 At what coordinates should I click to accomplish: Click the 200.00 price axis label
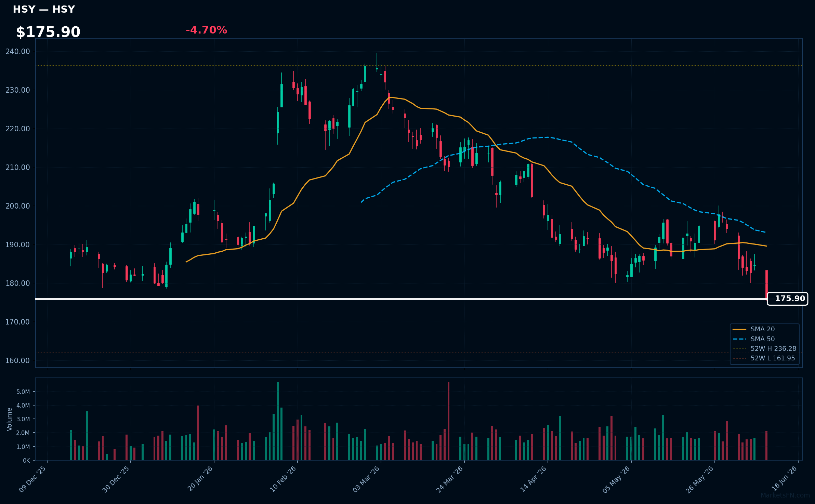click(x=18, y=206)
